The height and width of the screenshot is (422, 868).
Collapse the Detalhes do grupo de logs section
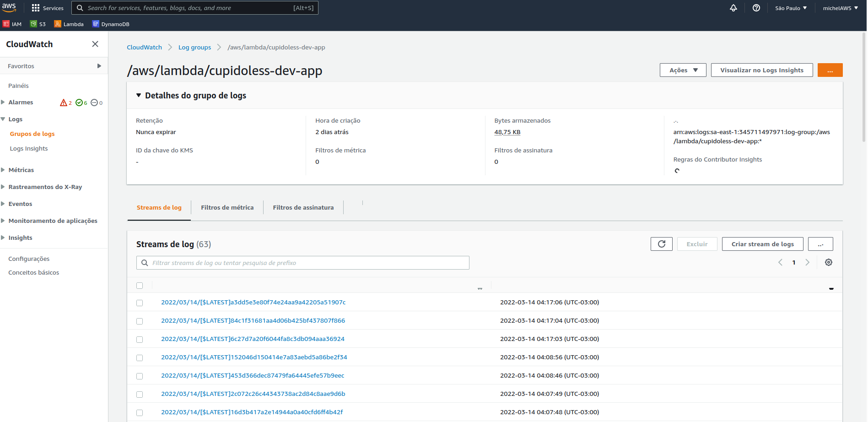click(x=139, y=95)
